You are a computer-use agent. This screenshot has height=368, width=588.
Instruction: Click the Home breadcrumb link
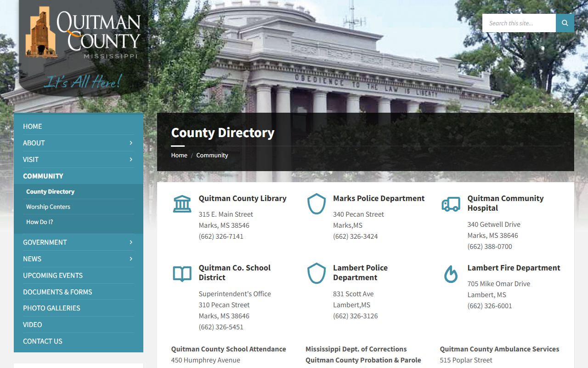(x=179, y=155)
